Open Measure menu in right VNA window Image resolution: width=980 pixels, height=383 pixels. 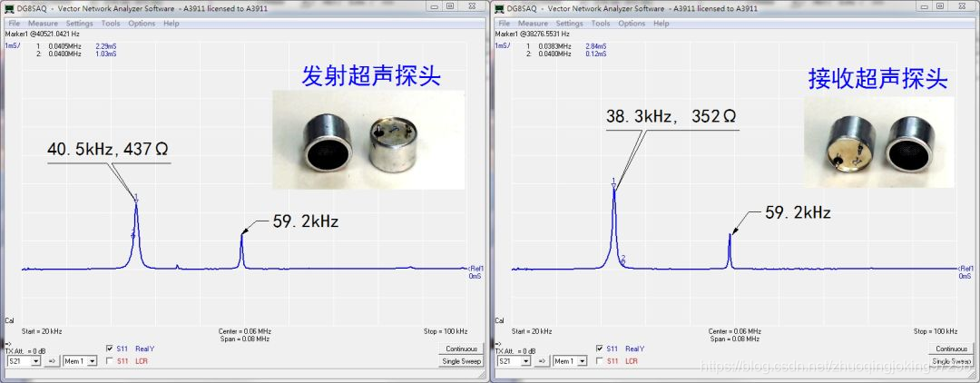(534, 23)
